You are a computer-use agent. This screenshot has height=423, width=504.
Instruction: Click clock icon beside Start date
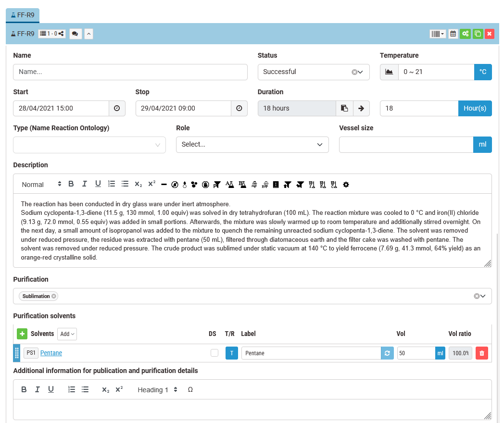117,108
